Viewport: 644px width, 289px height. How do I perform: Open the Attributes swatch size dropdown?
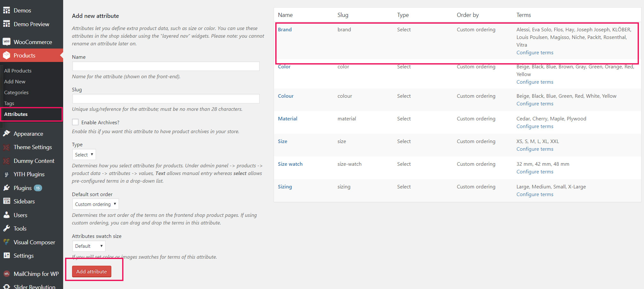89,246
